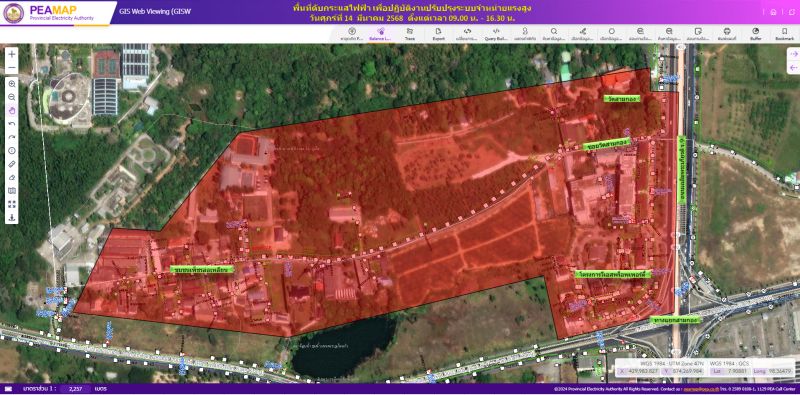Open the Bookmark tool

pyautogui.click(x=784, y=34)
